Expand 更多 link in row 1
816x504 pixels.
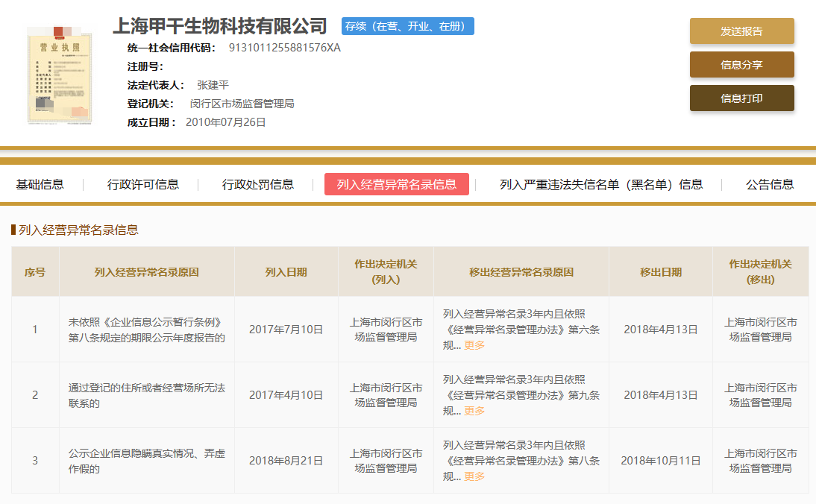click(474, 345)
